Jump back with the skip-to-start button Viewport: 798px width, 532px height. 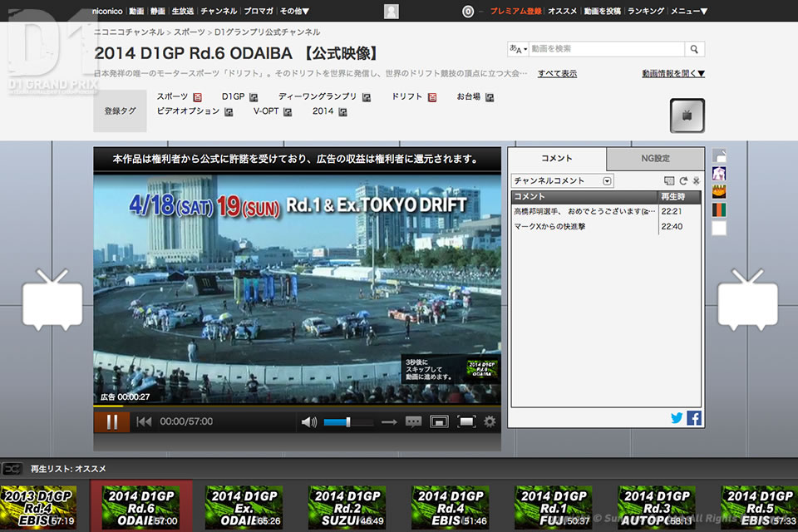pyautogui.click(x=144, y=421)
